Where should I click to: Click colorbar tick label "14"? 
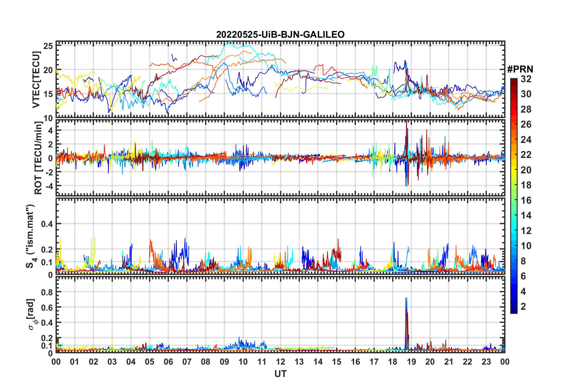(x=526, y=215)
